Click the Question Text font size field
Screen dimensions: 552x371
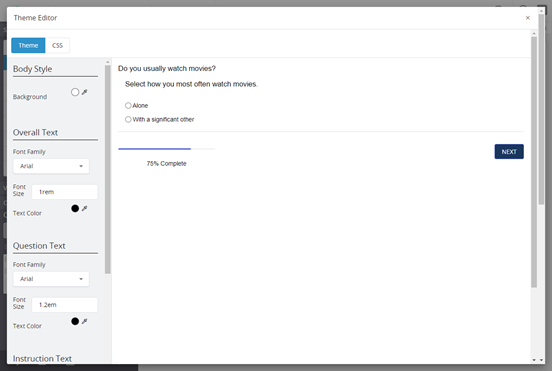[65, 305]
